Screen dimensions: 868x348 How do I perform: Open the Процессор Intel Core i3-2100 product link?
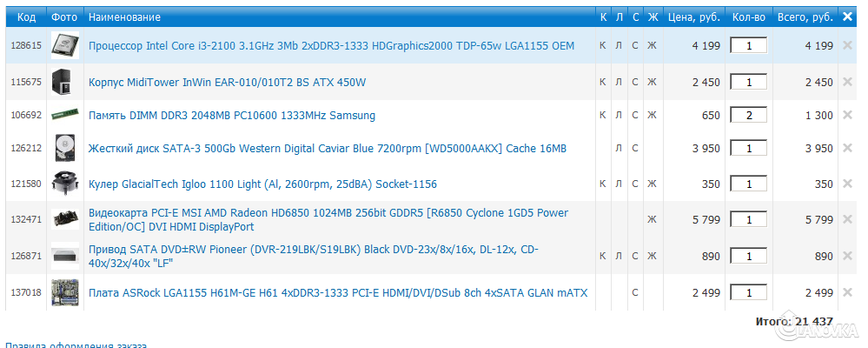pyautogui.click(x=331, y=45)
